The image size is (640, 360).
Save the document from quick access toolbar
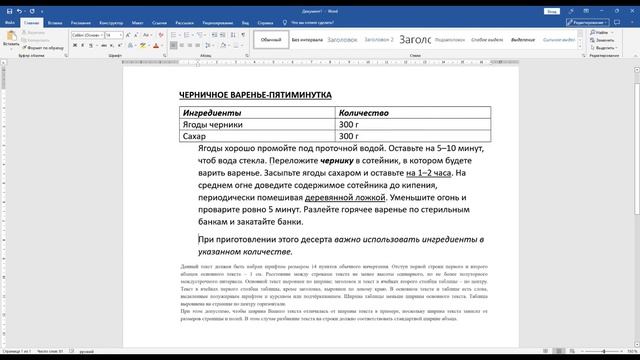click(x=9, y=11)
